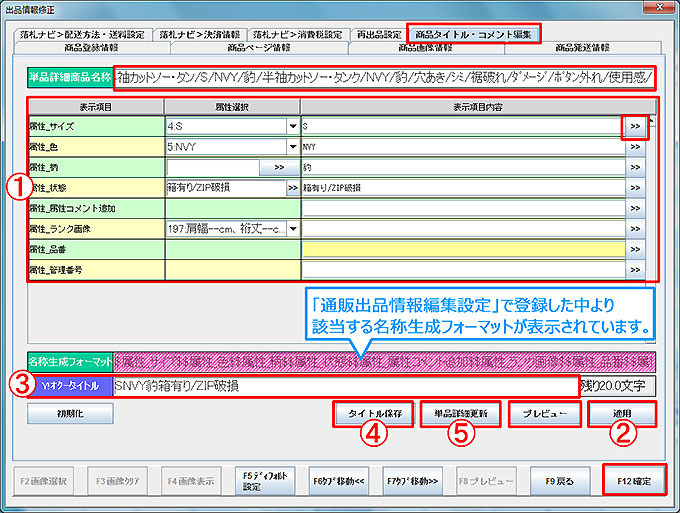
Task: Click the 表示項目 column header
Action: tap(96, 107)
